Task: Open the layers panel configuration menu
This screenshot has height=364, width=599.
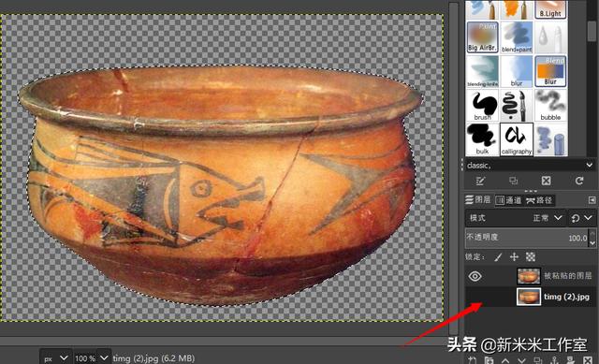Action: (x=592, y=199)
